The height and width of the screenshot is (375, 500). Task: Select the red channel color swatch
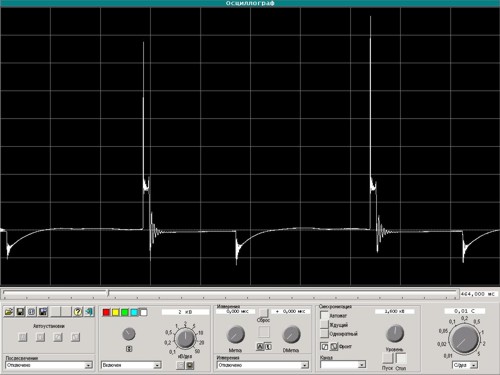[106, 312]
